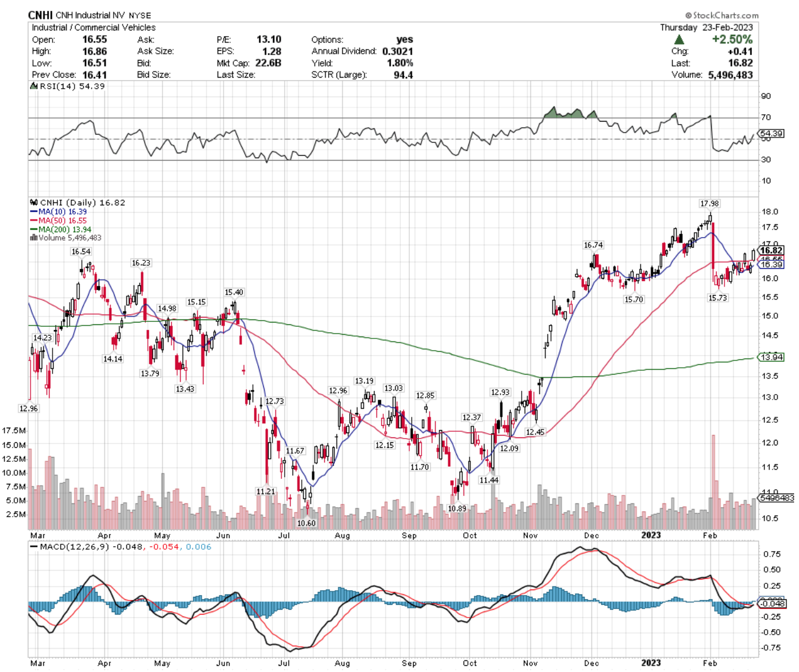Click the 13.19 price label
Screen dimensions: 799x672
[364, 381]
